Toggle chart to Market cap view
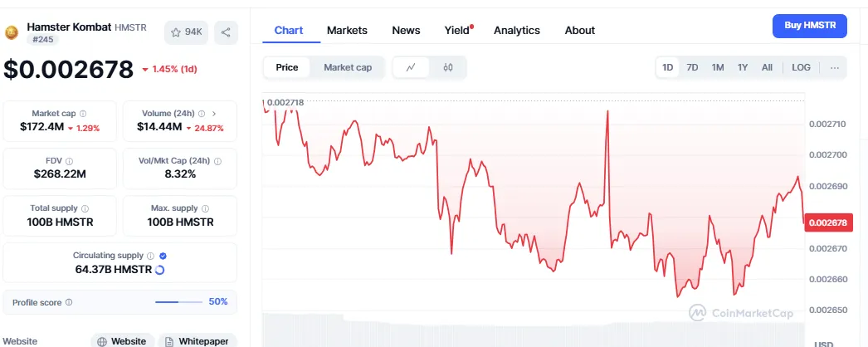868x347 pixels. [347, 67]
